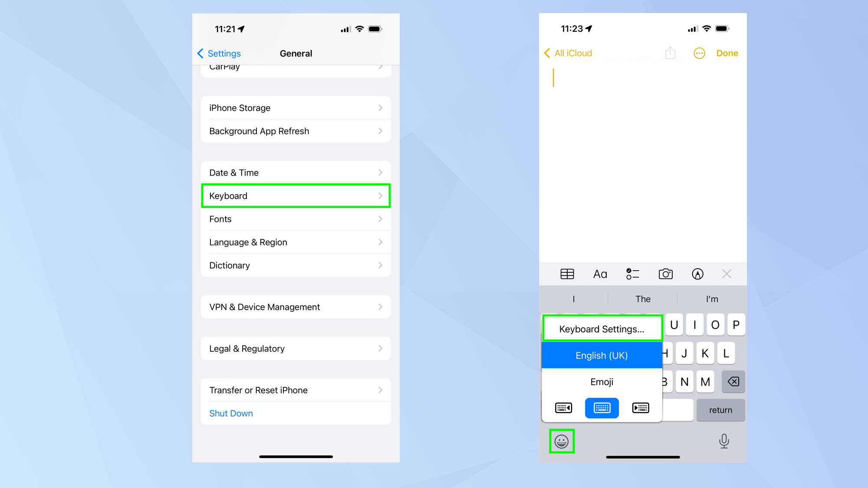Select Emoji from keyboard switcher menu

(602, 381)
